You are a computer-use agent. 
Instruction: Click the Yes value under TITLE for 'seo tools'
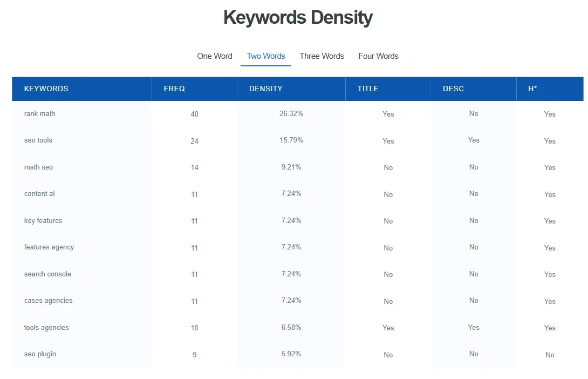click(388, 141)
